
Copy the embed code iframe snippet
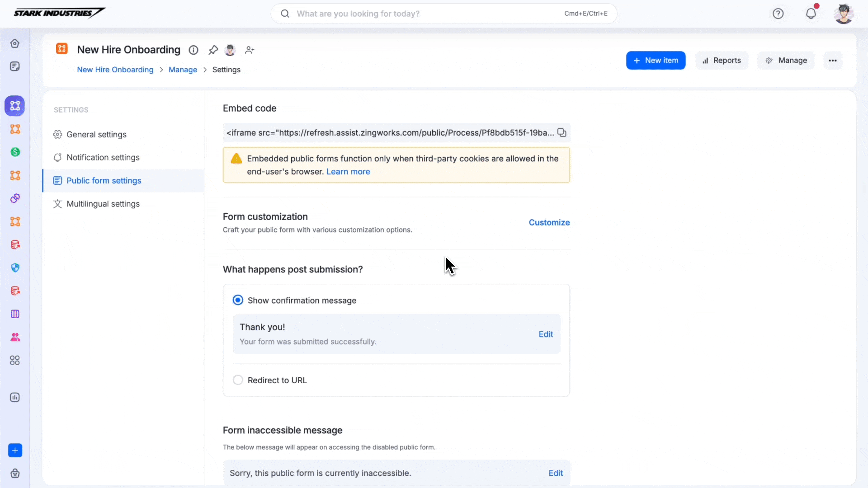coord(561,132)
